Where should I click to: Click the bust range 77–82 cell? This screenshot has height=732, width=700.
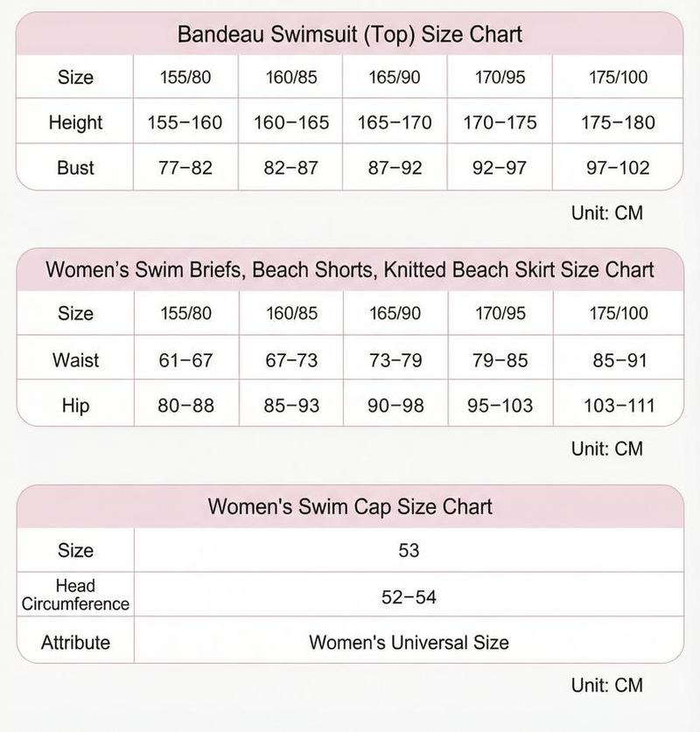click(185, 168)
